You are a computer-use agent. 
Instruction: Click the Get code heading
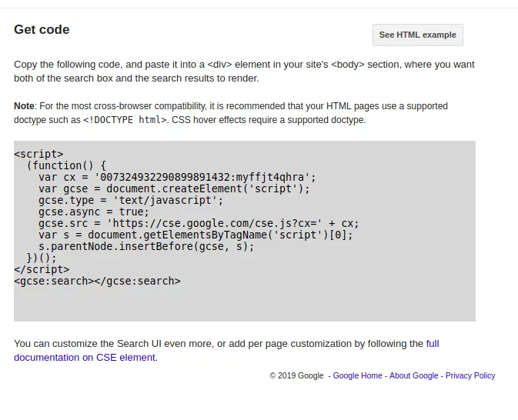pyautogui.click(x=42, y=30)
